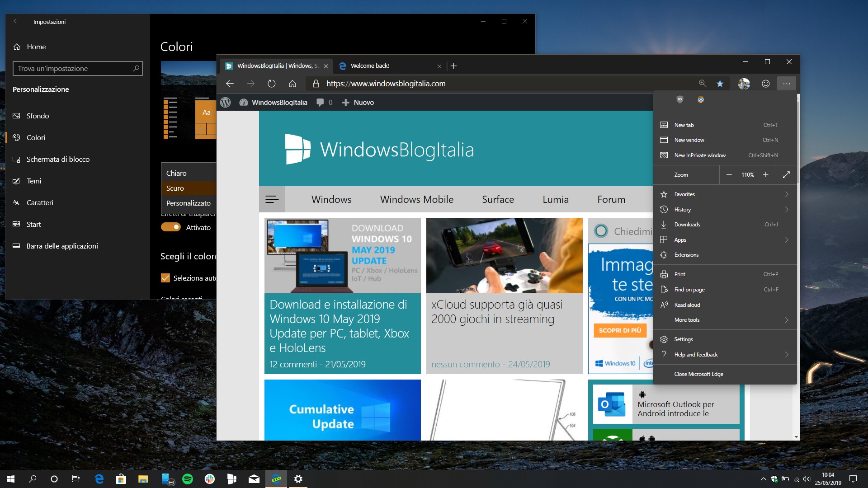The width and height of the screenshot is (868, 488).
Task: Toggle the Seleziona automaticamente checkbox
Action: [x=165, y=278]
